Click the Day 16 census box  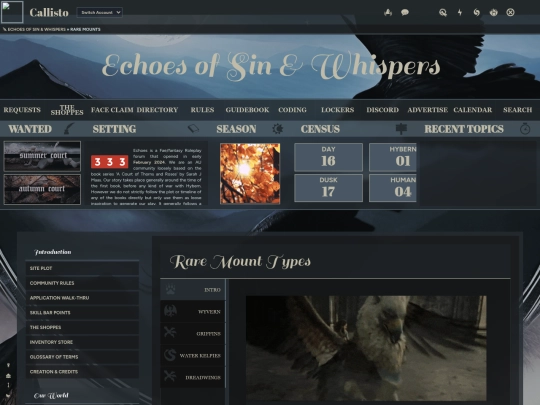pos(328,157)
